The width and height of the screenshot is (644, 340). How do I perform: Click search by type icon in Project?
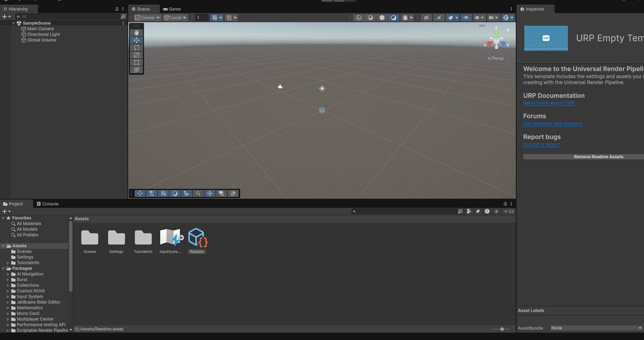pyautogui.click(x=469, y=211)
